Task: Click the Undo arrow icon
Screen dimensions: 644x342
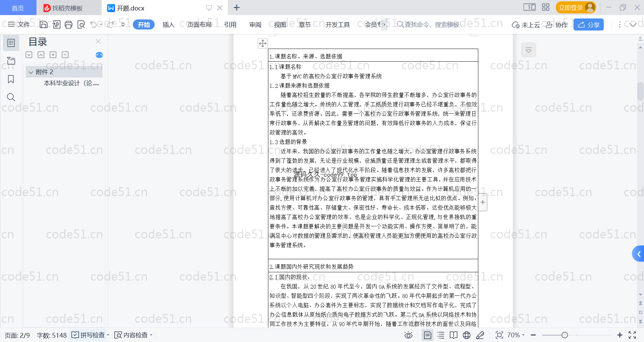Action: (94, 24)
